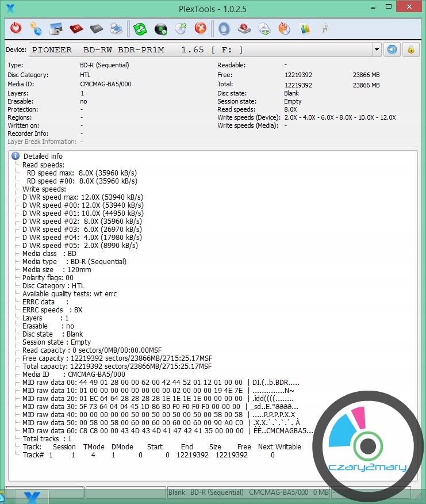Select the blue disc icon
Image resolution: width=426 pixels, height=504 pixels.
pos(224,28)
